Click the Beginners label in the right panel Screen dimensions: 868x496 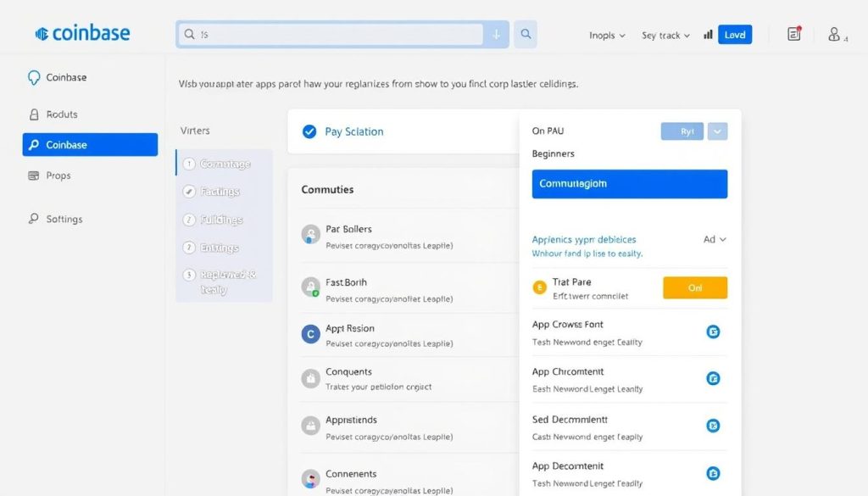[553, 154]
